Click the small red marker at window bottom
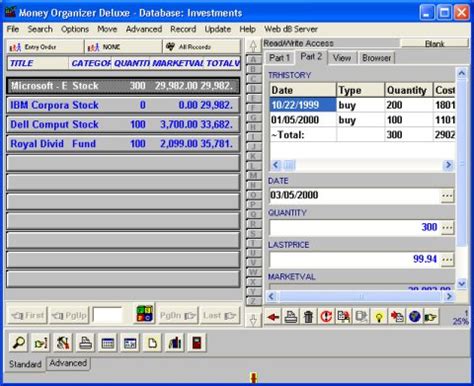This screenshot has width=474, height=386. coord(254,378)
